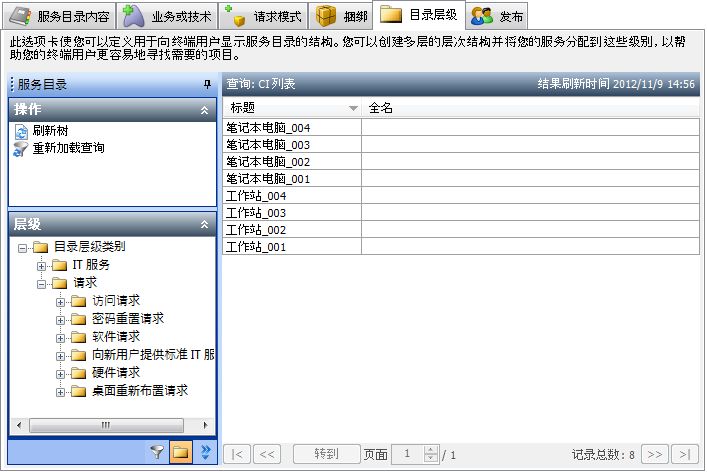
Task: Click the first page |< button
Action: (237, 454)
